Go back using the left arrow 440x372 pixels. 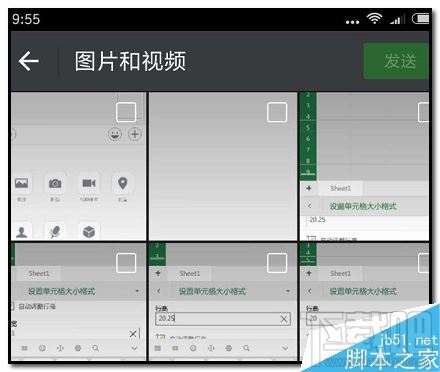[x=29, y=61]
